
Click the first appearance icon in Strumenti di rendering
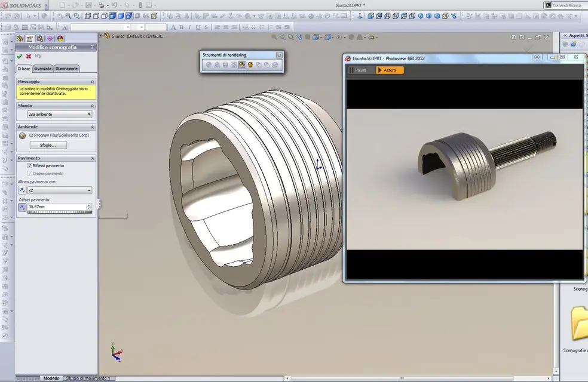[x=209, y=65]
